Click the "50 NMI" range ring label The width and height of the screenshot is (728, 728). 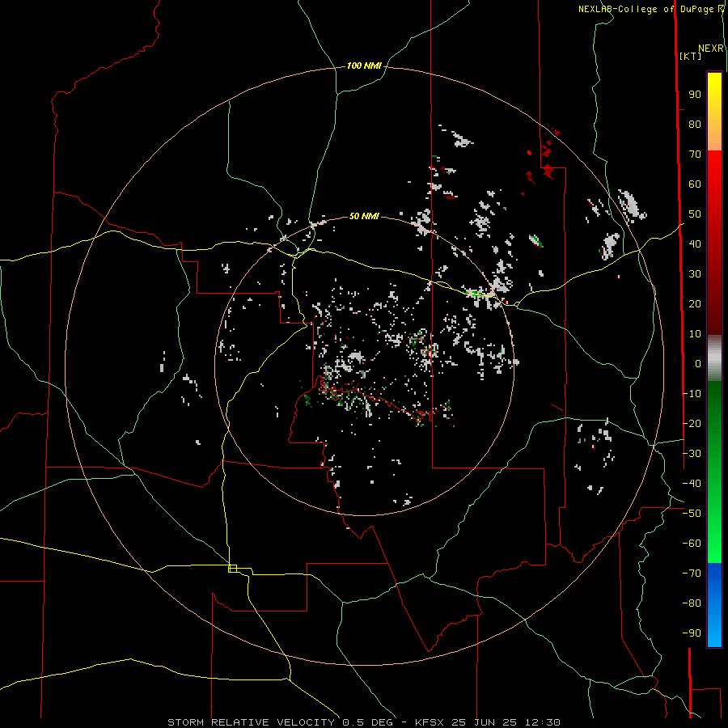click(364, 216)
